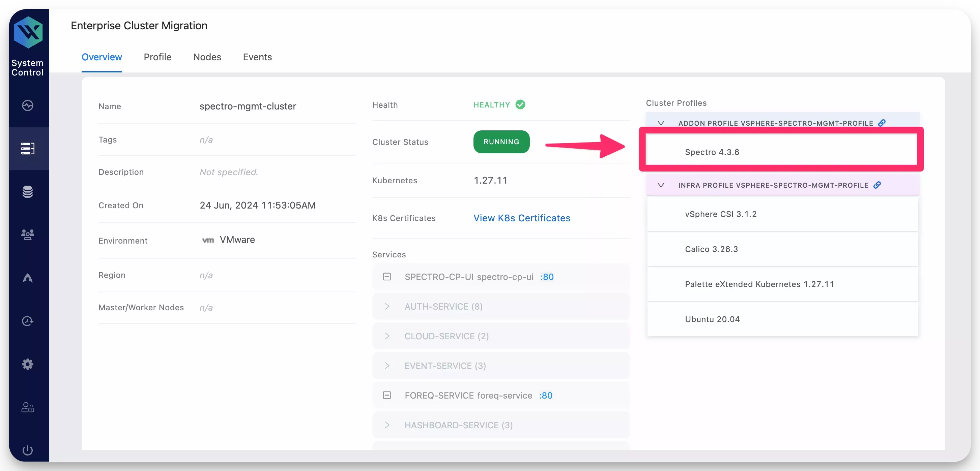The image size is (980, 471).
Task: Open the Profile tab
Action: click(x=157, y=57)
